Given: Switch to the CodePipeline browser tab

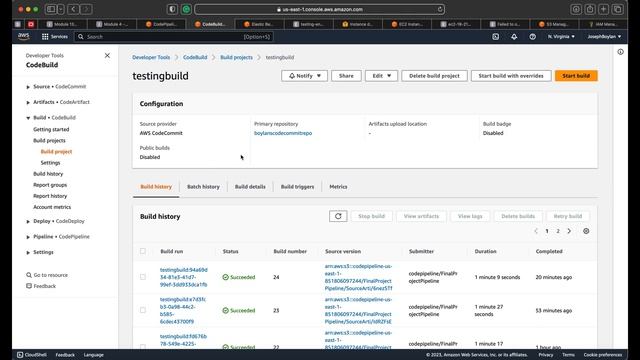Looking at the screenshot, I should tap(161, 24).
